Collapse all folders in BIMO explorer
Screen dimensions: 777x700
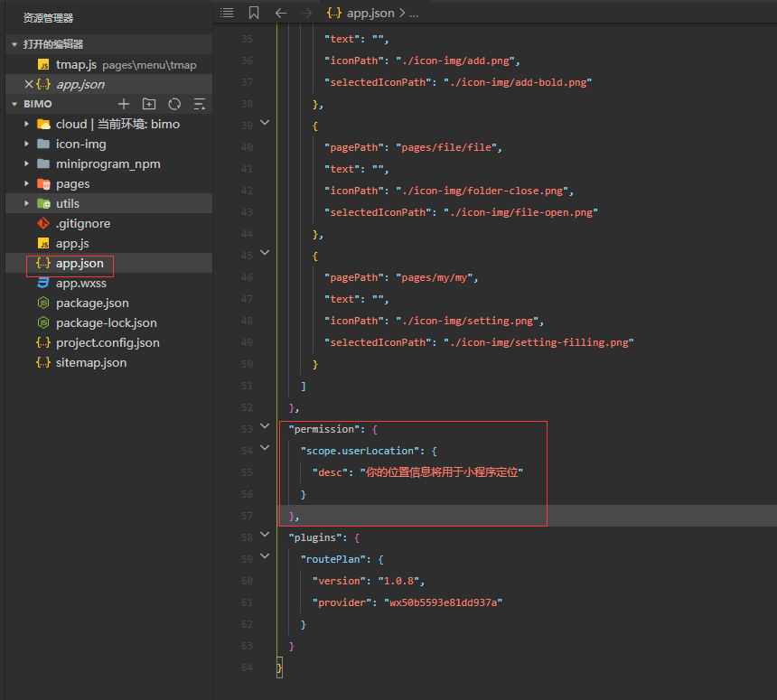click(x=199, y=104)
